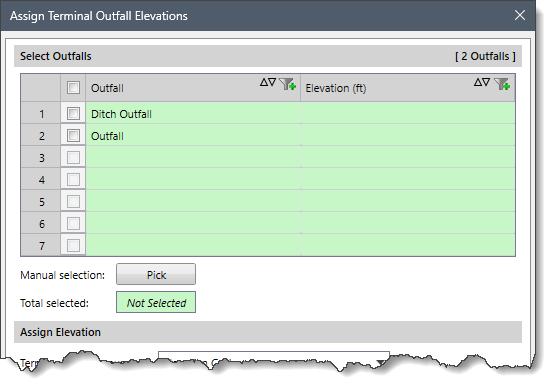Select row number 2 header

tap(41, 136)
